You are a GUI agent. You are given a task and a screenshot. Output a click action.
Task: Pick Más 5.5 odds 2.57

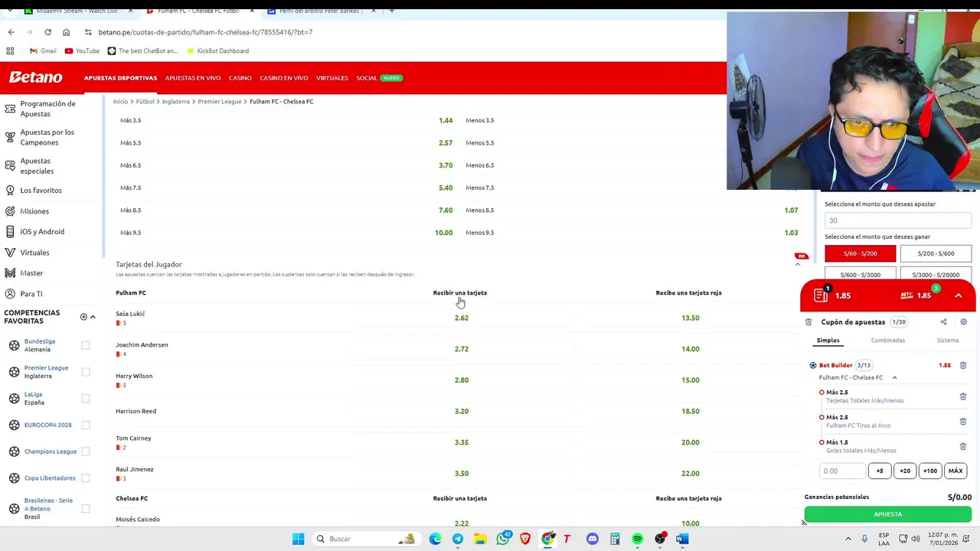tap(446, 143)
